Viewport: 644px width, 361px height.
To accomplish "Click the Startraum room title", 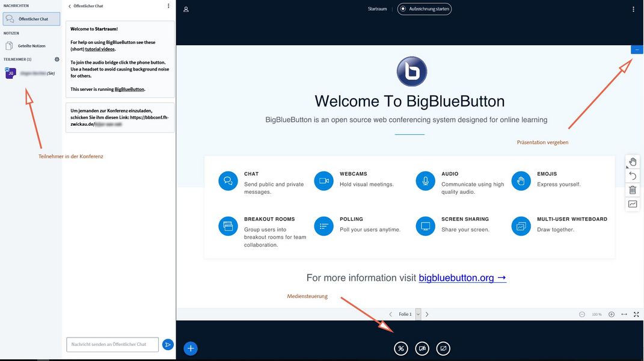I will click(378, 9).
